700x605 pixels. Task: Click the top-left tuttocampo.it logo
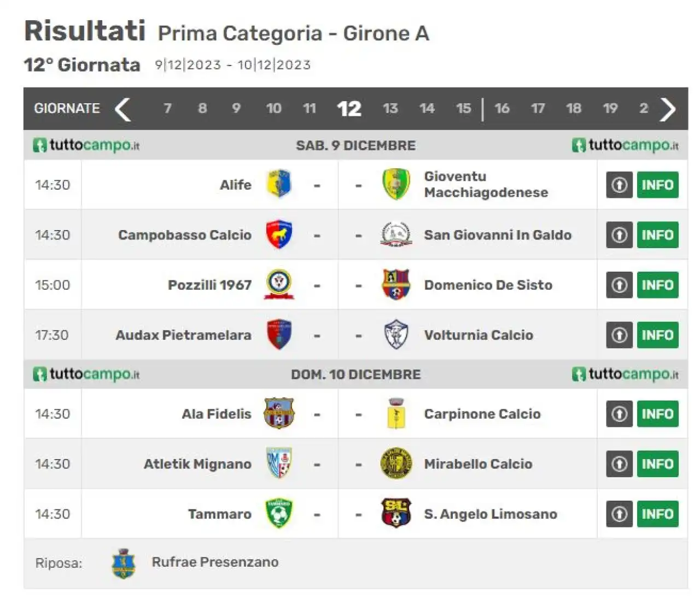86,145
